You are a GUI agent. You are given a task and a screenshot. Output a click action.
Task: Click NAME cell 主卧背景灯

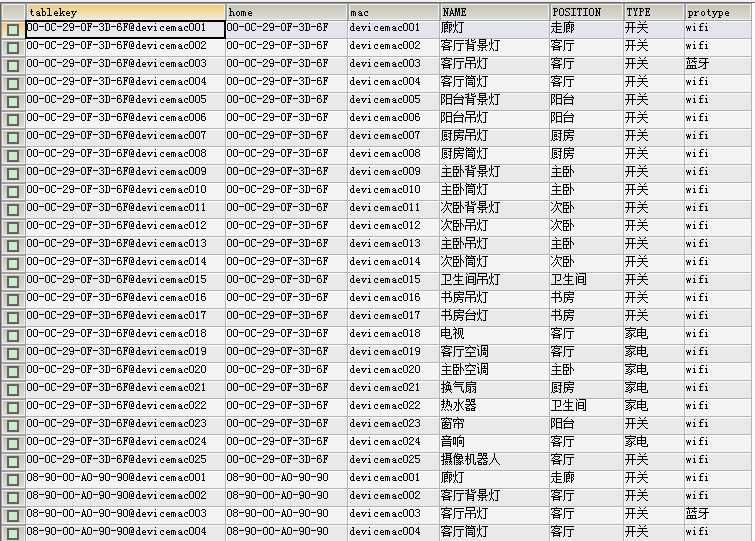[x=494, y=171]
